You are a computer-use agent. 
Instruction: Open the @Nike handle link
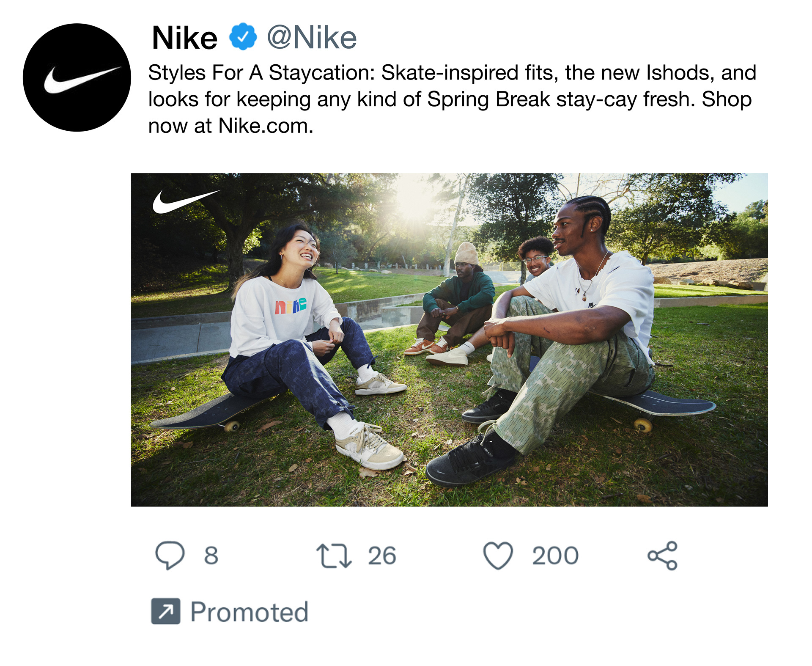click(312, 38)
